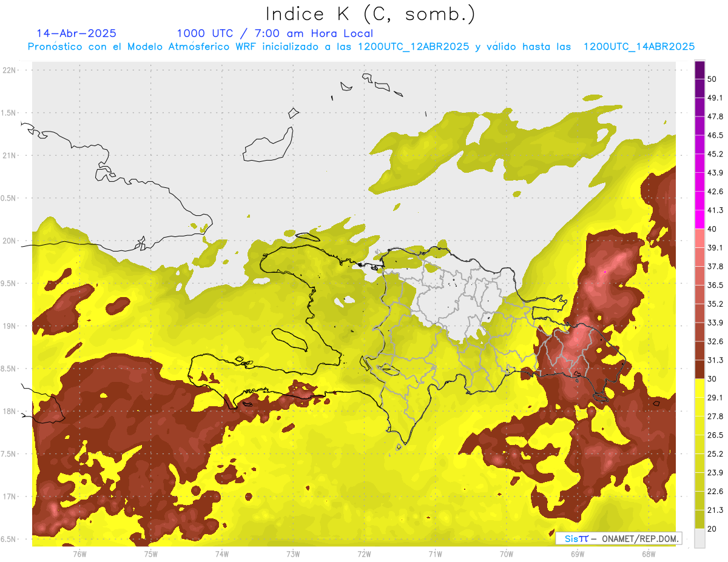Click the '68W' longitude label

coord(648,554)
